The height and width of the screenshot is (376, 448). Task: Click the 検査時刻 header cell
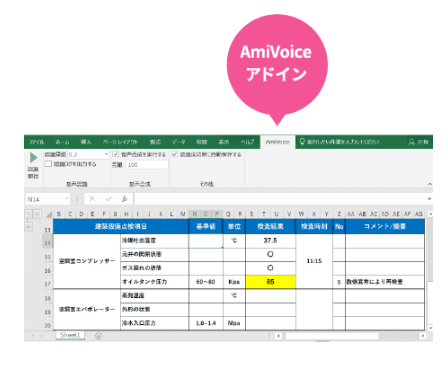tap(314, 227)
